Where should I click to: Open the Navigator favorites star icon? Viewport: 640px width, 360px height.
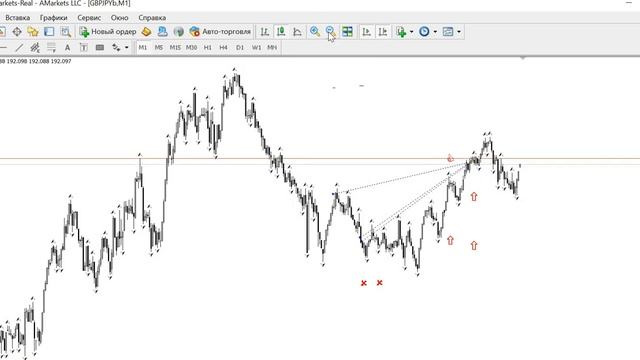point(33,31)
